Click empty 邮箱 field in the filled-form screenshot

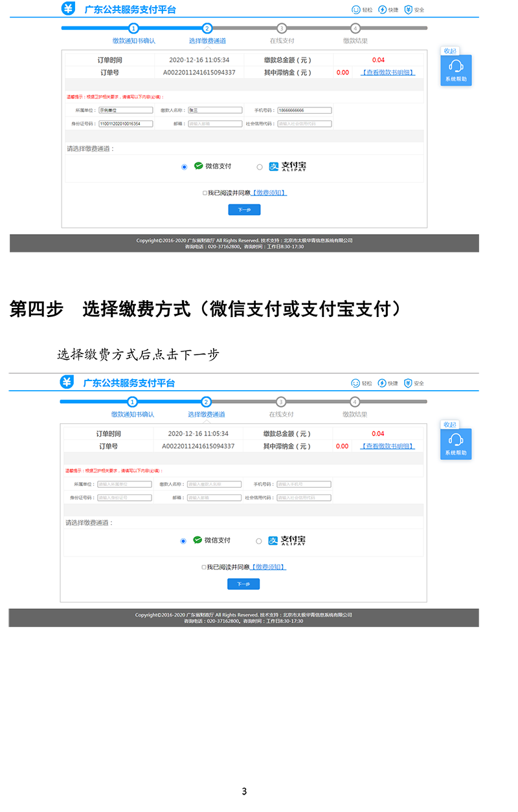(x=215, y=124)
